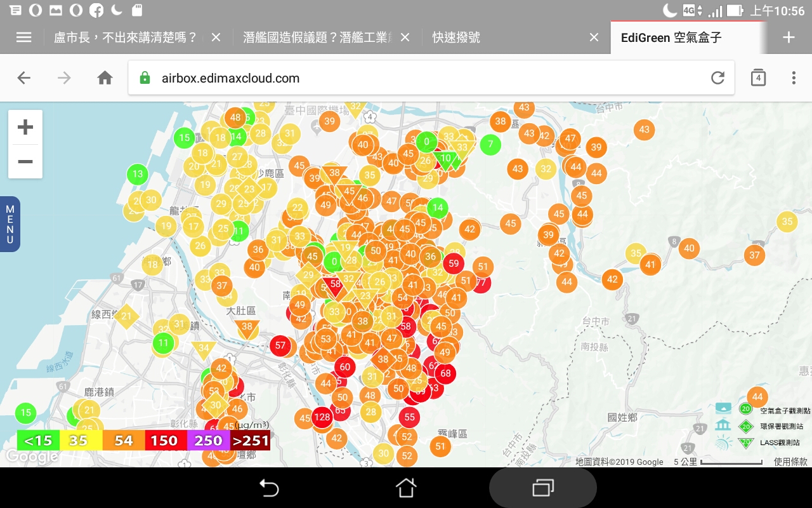Viewport: 812px width, 508px height.
Task: Tap the purple 250 legend swatch
Action: coord(208,440)
